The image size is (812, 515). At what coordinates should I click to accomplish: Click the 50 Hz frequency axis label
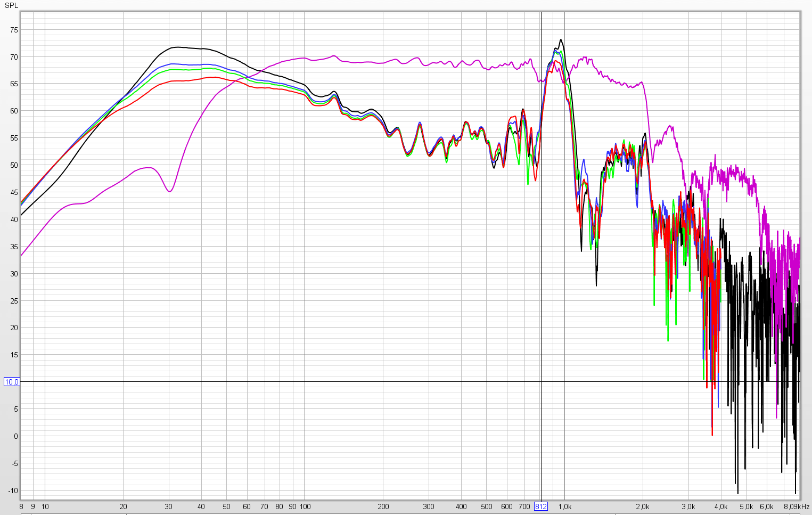click(226, 507)
